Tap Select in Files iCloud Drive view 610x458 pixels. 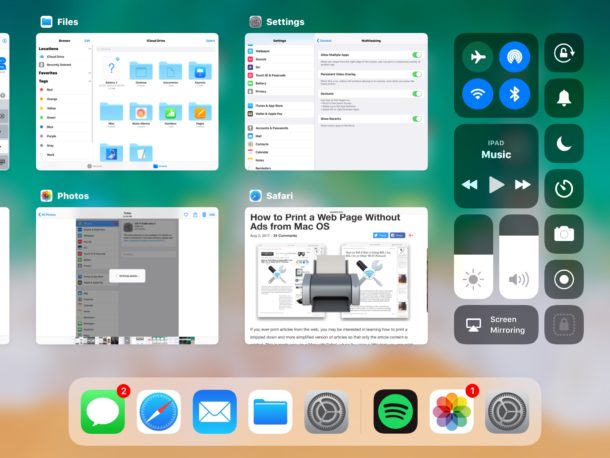click(x=210, y=40)
